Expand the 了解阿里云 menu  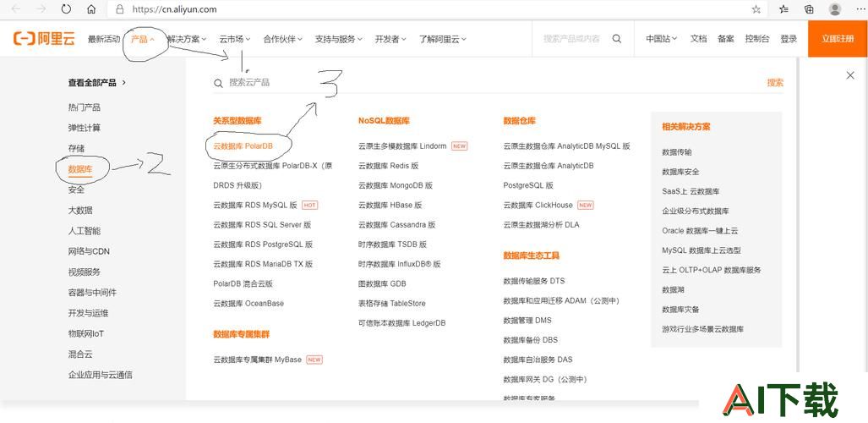[x=442, y=39]
